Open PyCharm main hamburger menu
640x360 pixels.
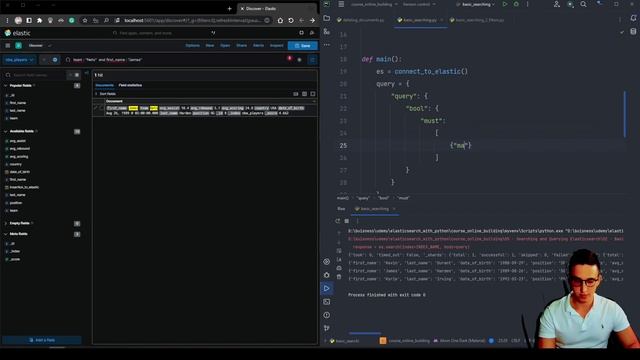[x=341, y=4]
